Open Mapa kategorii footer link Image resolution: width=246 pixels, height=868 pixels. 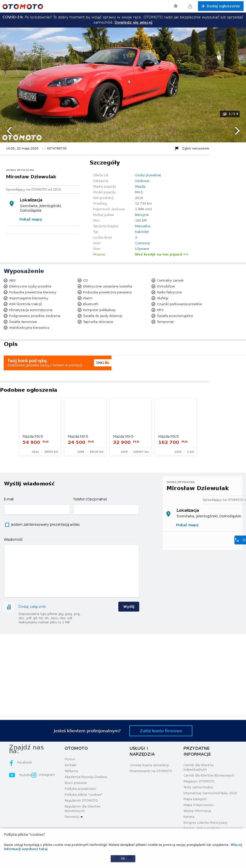tap(195, 799)
